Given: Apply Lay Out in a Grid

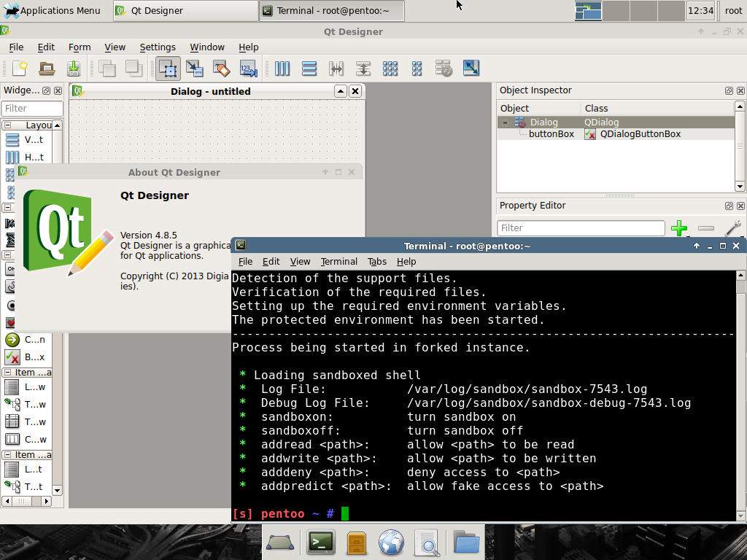Looking at the screenshot, I should point(390,69).
